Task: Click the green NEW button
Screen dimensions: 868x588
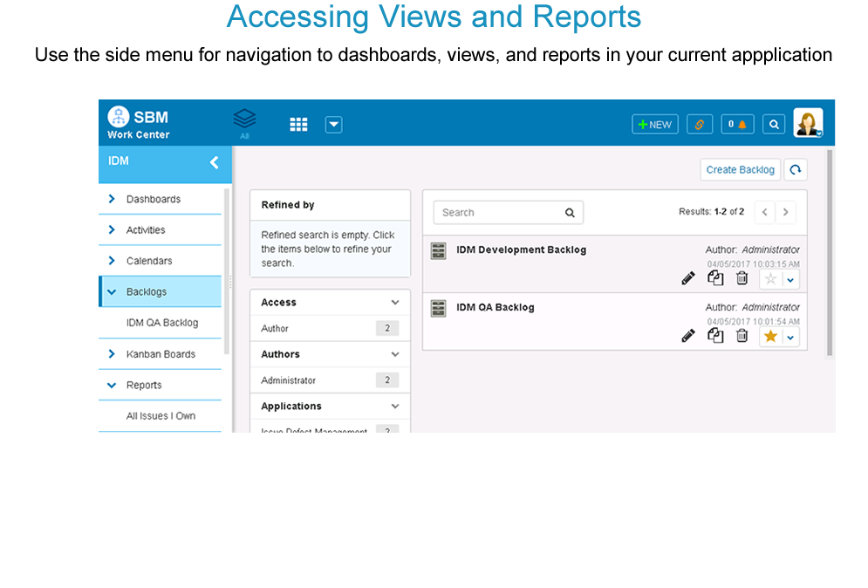Action: [655, 125]
